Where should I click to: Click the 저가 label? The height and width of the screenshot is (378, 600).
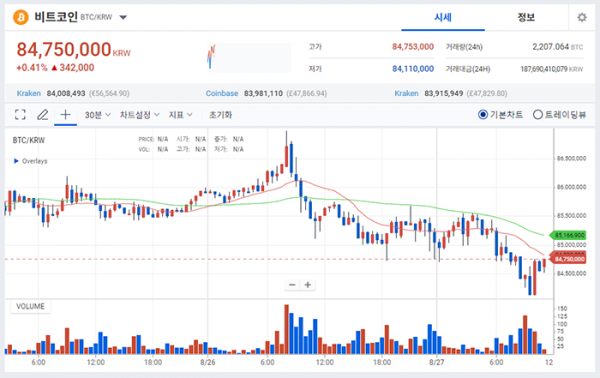(315, 69)
